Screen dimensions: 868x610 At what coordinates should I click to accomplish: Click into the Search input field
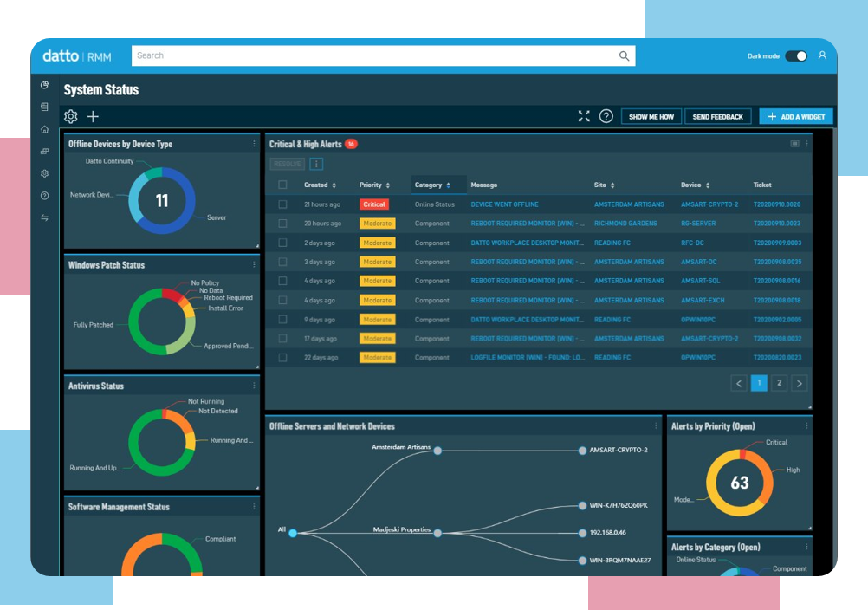click(372, 56)
